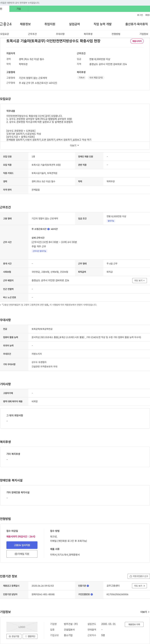Viewport: 150px width, 644px height.
Task: Click the certification number K170062506260006
Action: coord(117,594)
